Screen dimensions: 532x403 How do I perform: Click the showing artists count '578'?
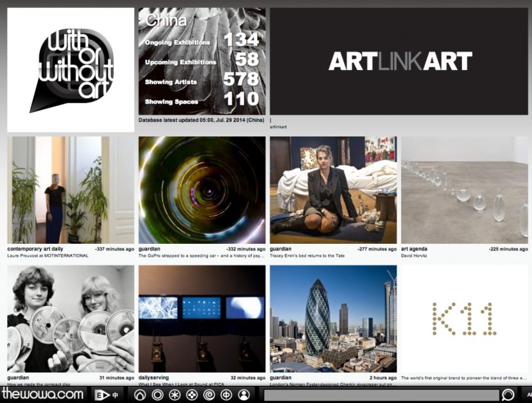[241, 79]
